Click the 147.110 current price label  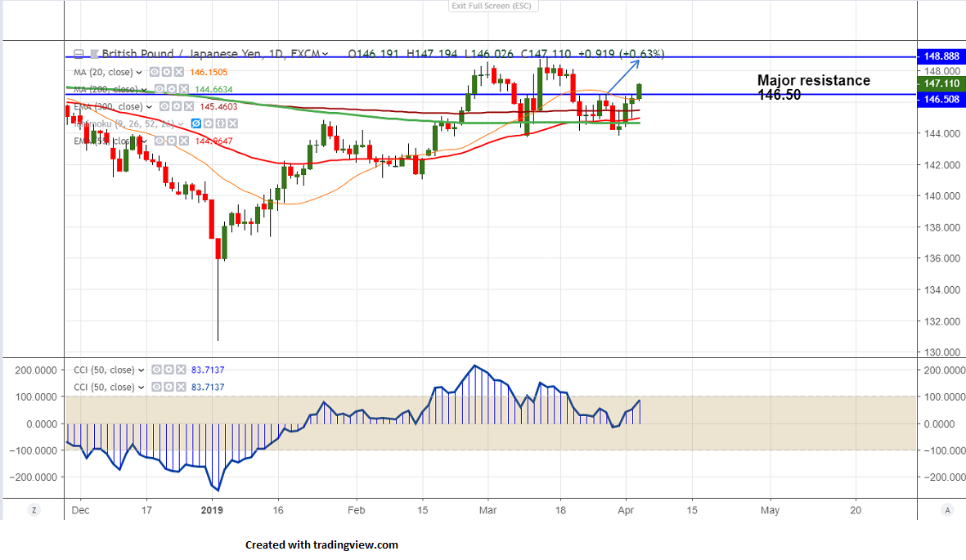pyautogui.click(x=941, y=83)
